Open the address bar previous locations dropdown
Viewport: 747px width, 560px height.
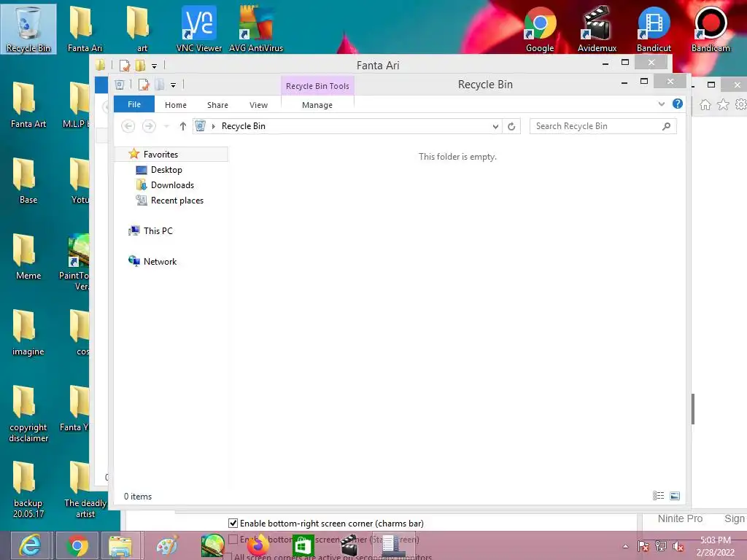495,126
